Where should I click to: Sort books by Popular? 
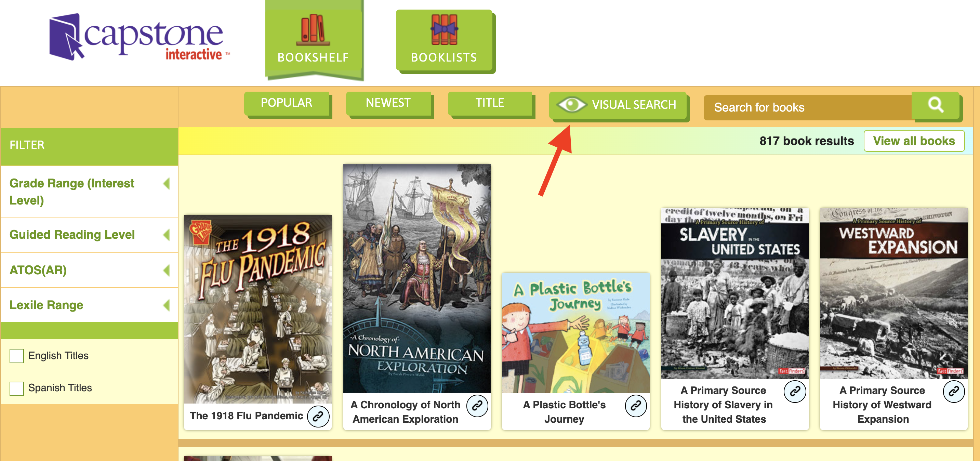click(287, 103)
